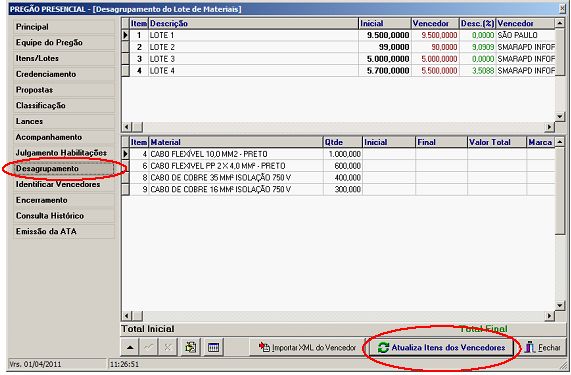571x375 pixels.
Task: Select Desagrupamento in sidebar
Action: point(64,169)
